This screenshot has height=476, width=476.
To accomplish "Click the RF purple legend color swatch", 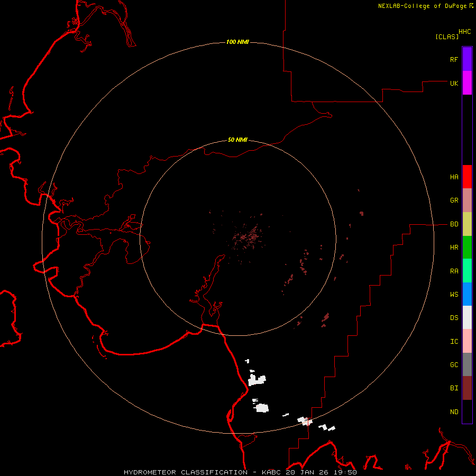I will pos(467,59).
